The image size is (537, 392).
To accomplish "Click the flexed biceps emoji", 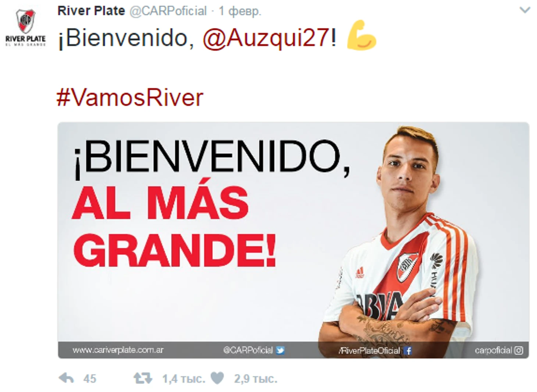I will pyautogui.click(x=362, y=36).
